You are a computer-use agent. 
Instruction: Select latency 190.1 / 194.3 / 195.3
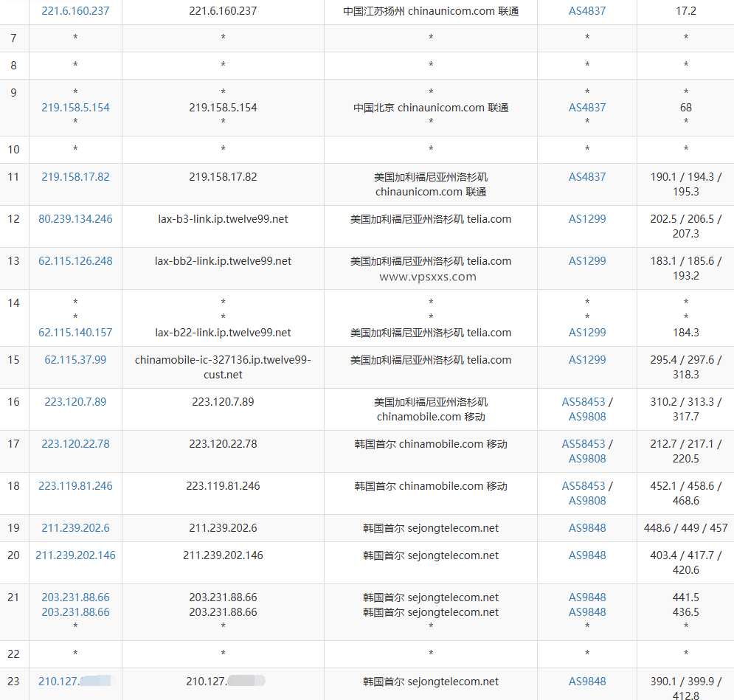coord(686,184)
